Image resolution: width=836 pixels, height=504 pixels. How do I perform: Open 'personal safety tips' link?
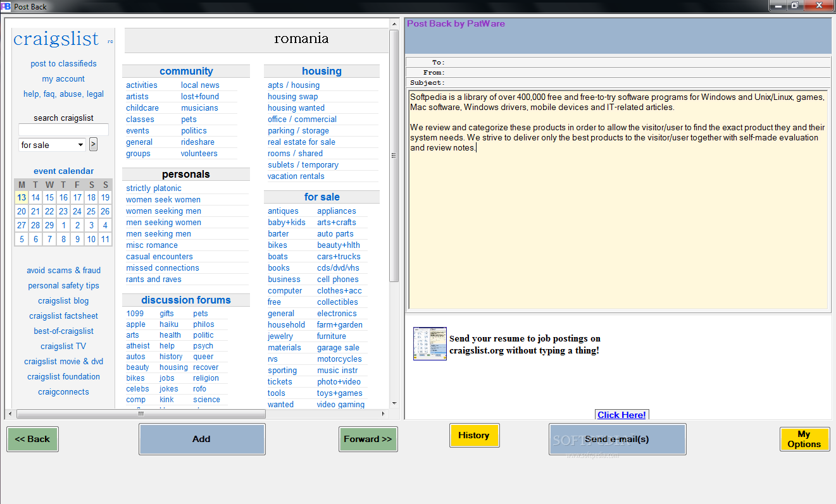(x=63, y=285)
